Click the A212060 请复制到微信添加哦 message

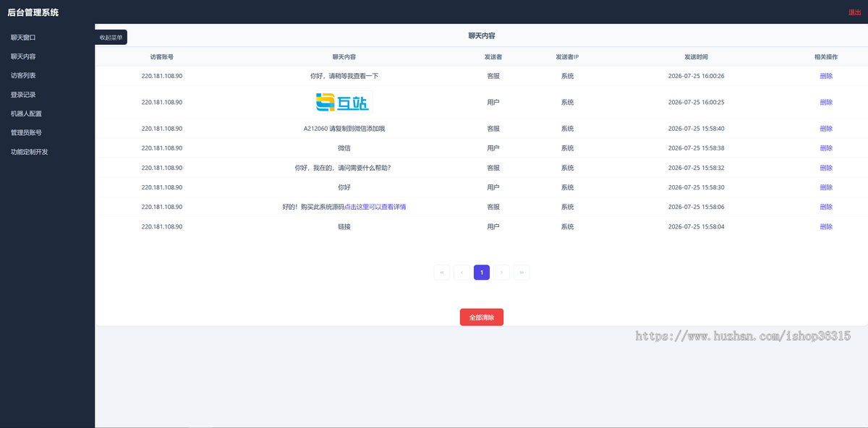[344, 129]
